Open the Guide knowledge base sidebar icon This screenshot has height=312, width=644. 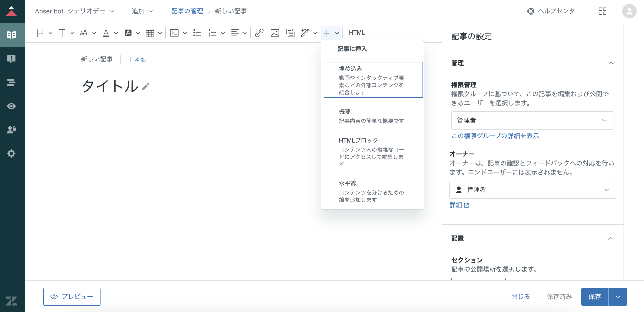pyautogui.click(x=12, y=35)
